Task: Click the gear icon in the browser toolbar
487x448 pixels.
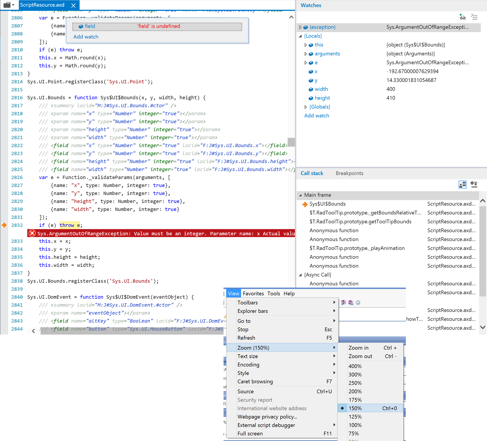Action: click(358, 303)
